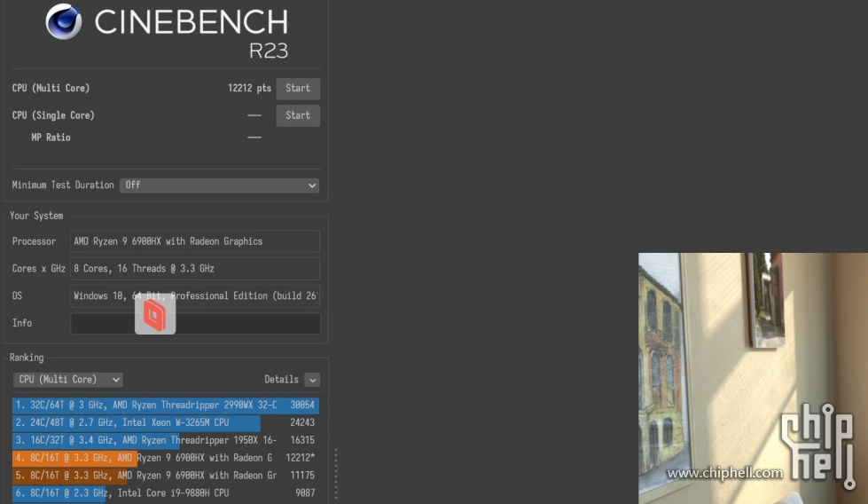Click the rendered room preview image
The image size is (868, 504).
[x=753, y=378]
